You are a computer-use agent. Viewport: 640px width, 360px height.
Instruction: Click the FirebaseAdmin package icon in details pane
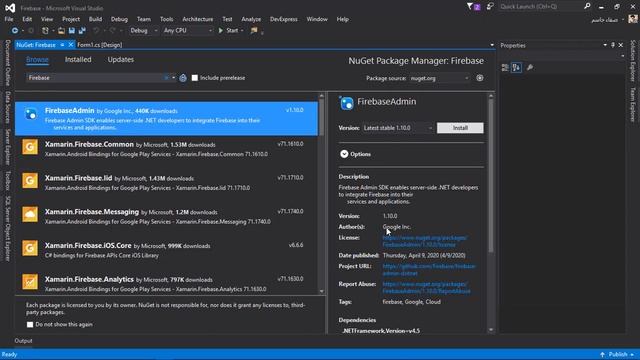[x=347, y=103]
